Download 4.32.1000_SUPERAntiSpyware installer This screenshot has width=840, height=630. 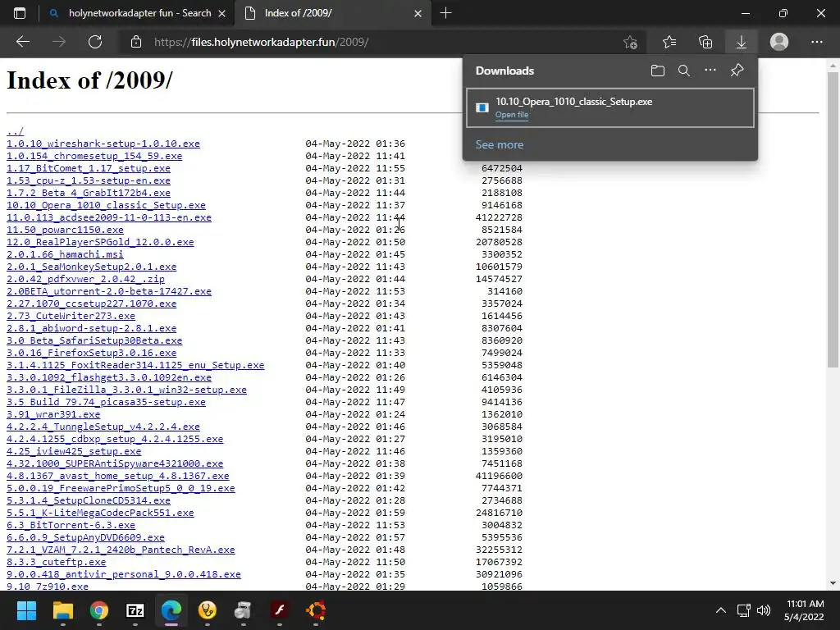pyautogui.click(x=115, y=464)
